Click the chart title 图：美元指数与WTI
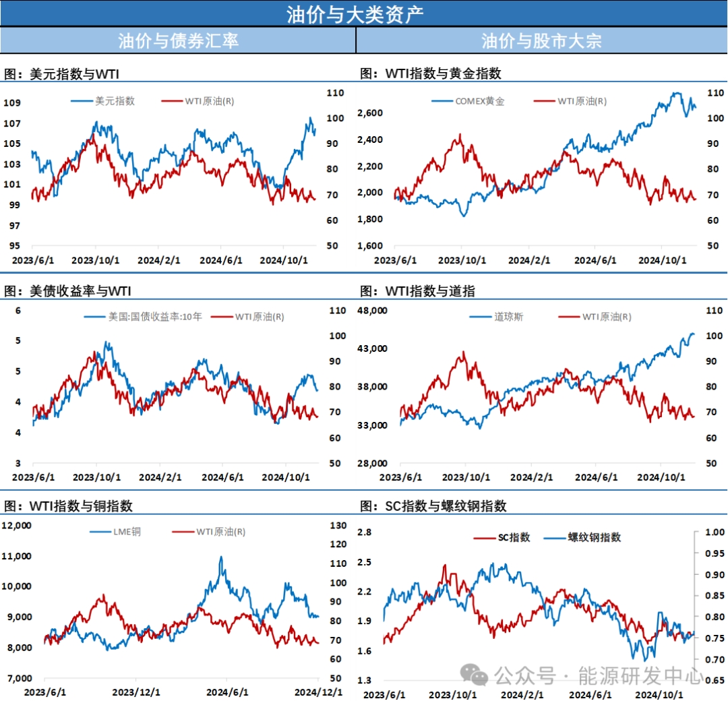The height and width of the screenshot is (705, 728). point(61,74)
